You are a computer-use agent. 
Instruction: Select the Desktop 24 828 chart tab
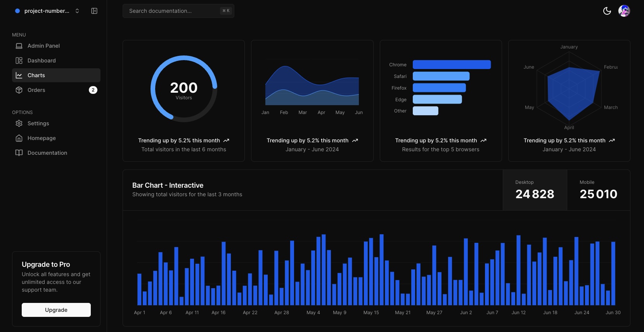[535, 190]
